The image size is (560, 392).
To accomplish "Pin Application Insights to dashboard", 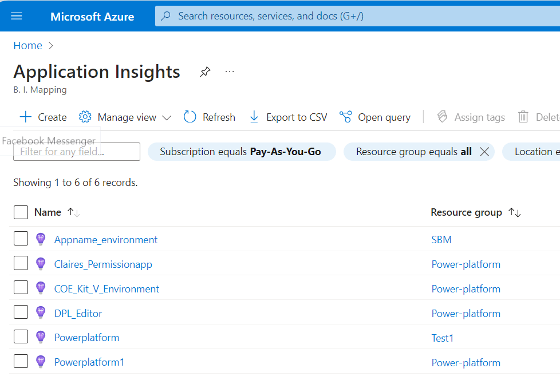I will [204, 72].
